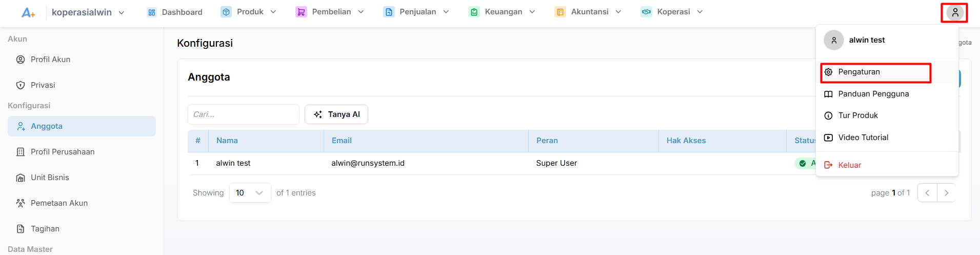Screen dimensions: 980x255
Task: Click the Pengaturan gear icon
Action: click(828, 72)
